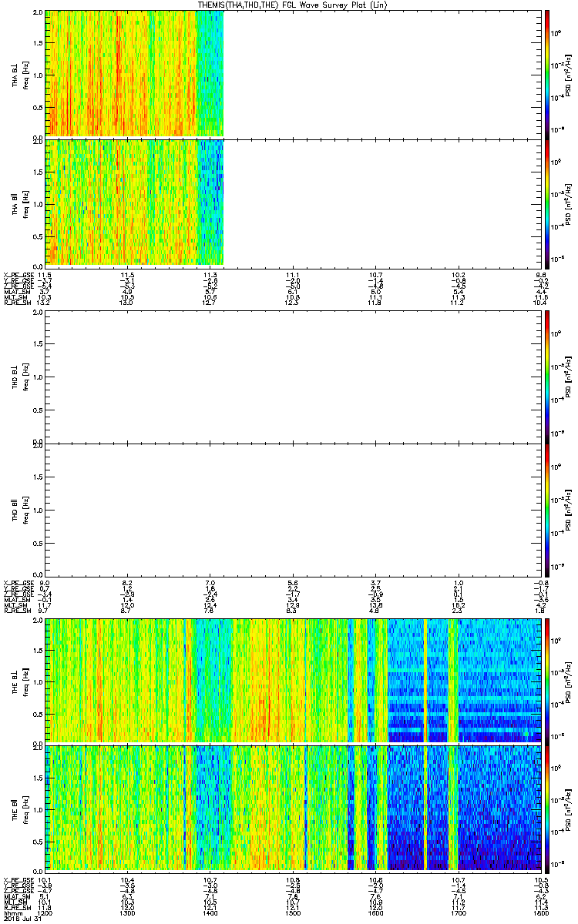Click the THD B∥ PSD color bar
Viewport: 578px width, 924px height.
click(x=547, y=509)
